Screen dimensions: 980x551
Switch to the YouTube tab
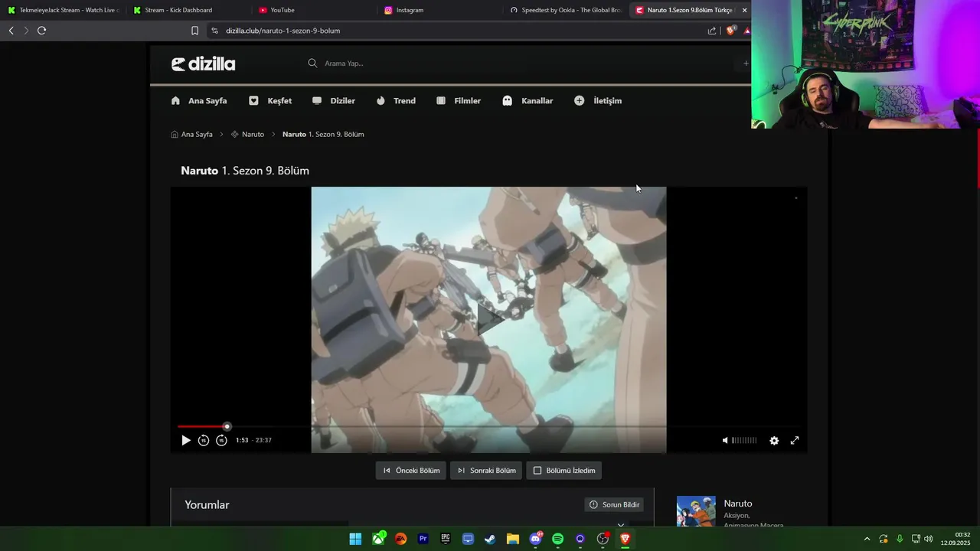313,10
